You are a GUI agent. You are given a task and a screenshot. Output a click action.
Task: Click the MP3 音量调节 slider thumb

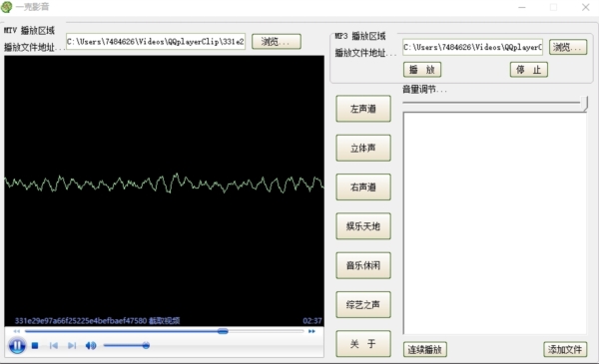(x=584, y=104)
